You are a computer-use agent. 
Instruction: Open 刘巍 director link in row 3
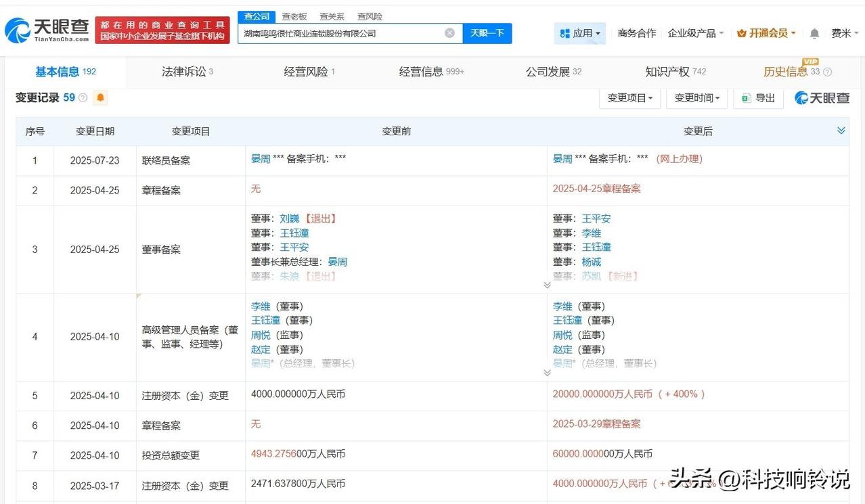click(289, 219)
